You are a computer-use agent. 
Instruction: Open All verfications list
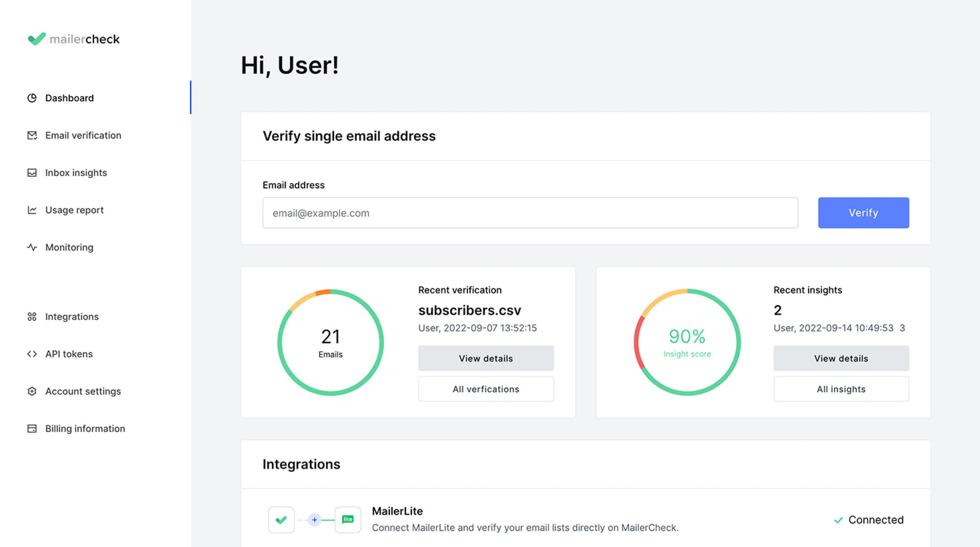pyautogui.click(x=486, y=389)
